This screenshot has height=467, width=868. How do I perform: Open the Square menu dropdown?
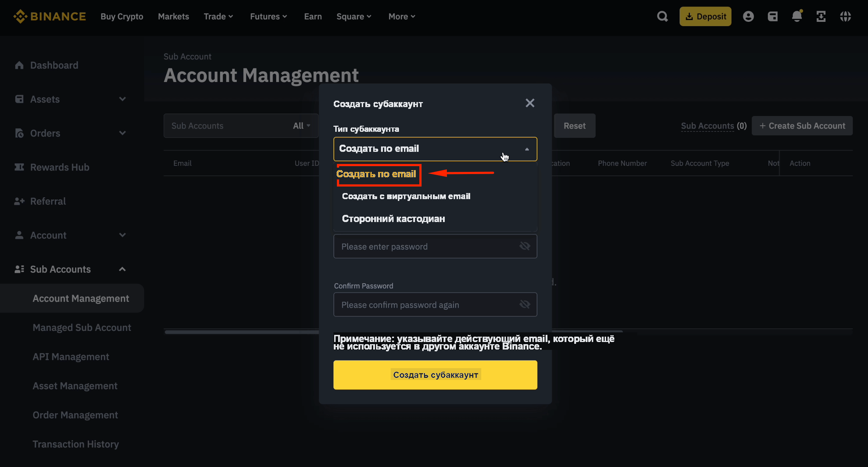pyautogui.click(x=354, y=16)
